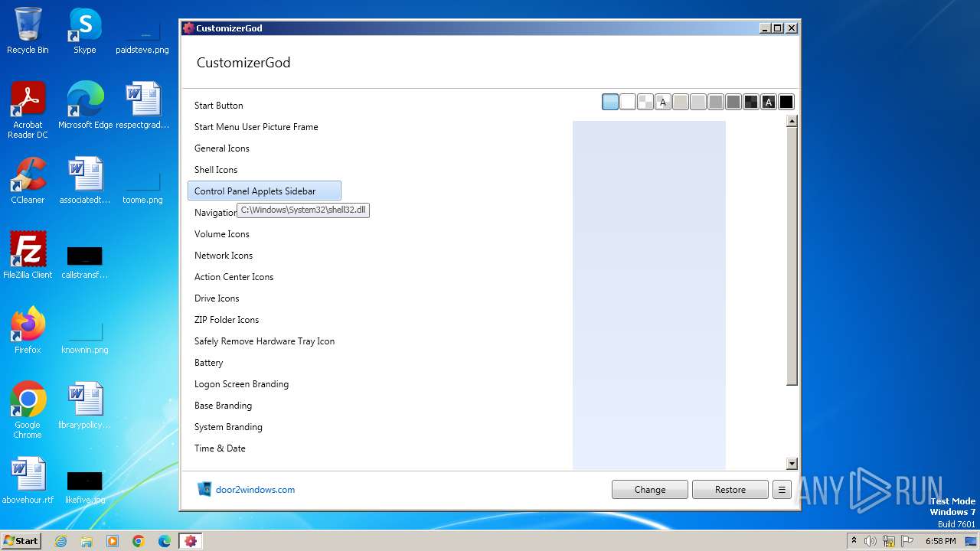Image resolution: width=980 pixels, height=551 pixels.
Task: Click the Change button
Action: click(x=650, y=490)
